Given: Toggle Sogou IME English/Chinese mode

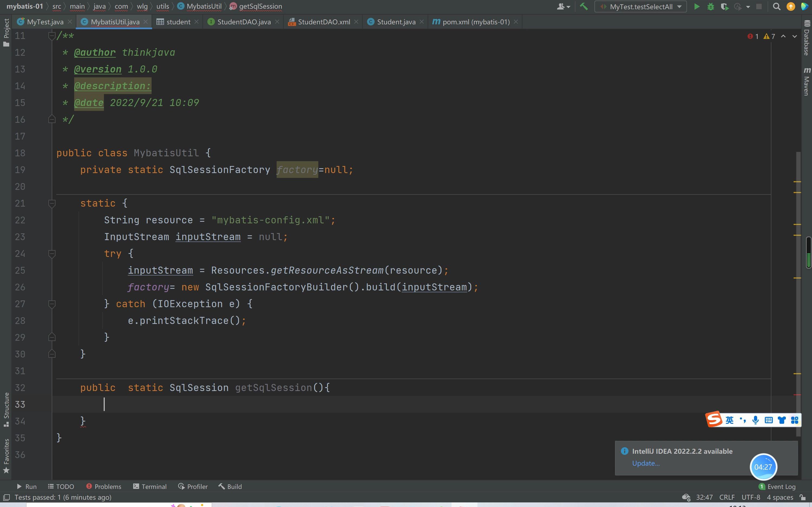Looking at the screenshot, I should point(729,420).
